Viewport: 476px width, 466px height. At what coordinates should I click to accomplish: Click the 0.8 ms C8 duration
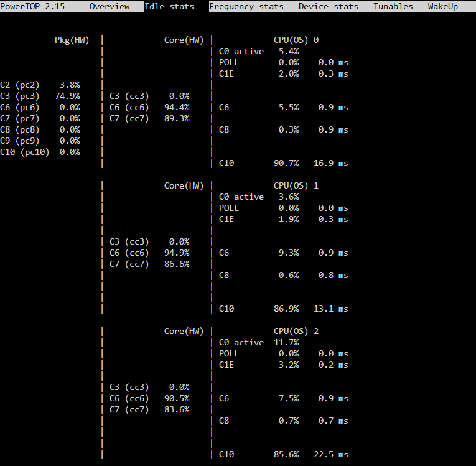click(x=334, y=276)
